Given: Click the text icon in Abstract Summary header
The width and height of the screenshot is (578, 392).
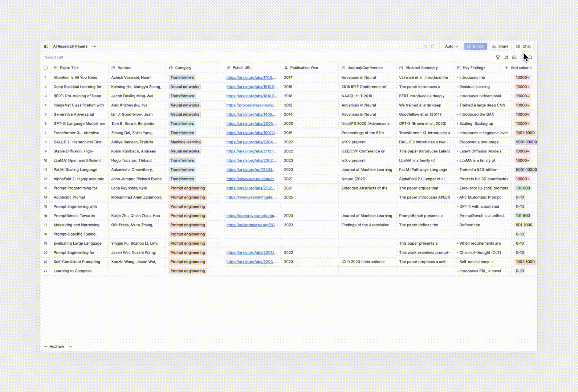Looking at the screenshot, I should pyautogui.click(x=401, y=68).
